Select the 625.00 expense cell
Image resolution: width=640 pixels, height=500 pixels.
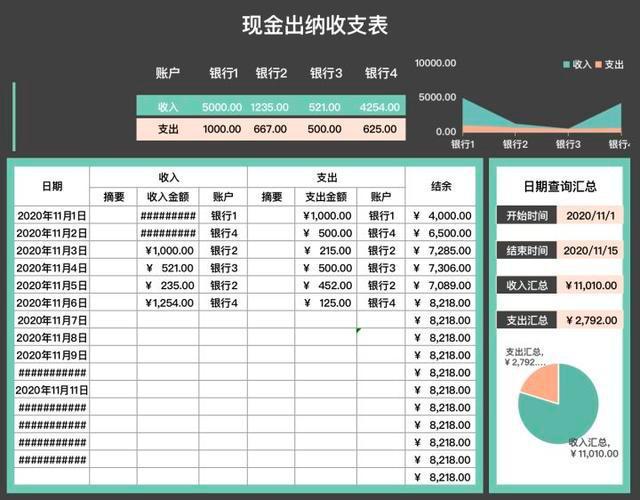point(380,129)
